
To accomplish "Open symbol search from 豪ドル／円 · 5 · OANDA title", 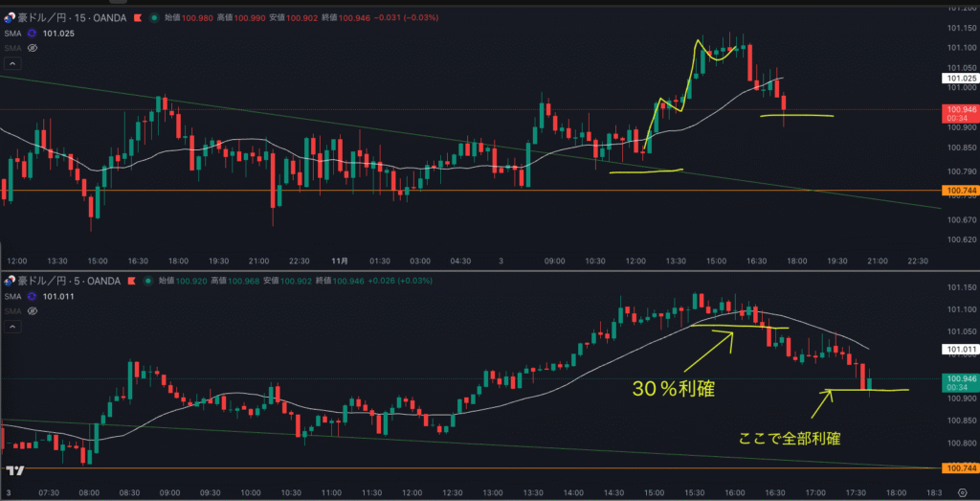I will coord(69,281).
